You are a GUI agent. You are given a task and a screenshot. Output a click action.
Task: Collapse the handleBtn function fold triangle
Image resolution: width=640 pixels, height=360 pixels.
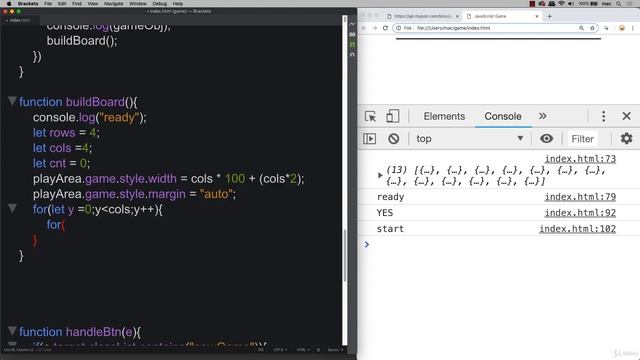tap(12, 330)
